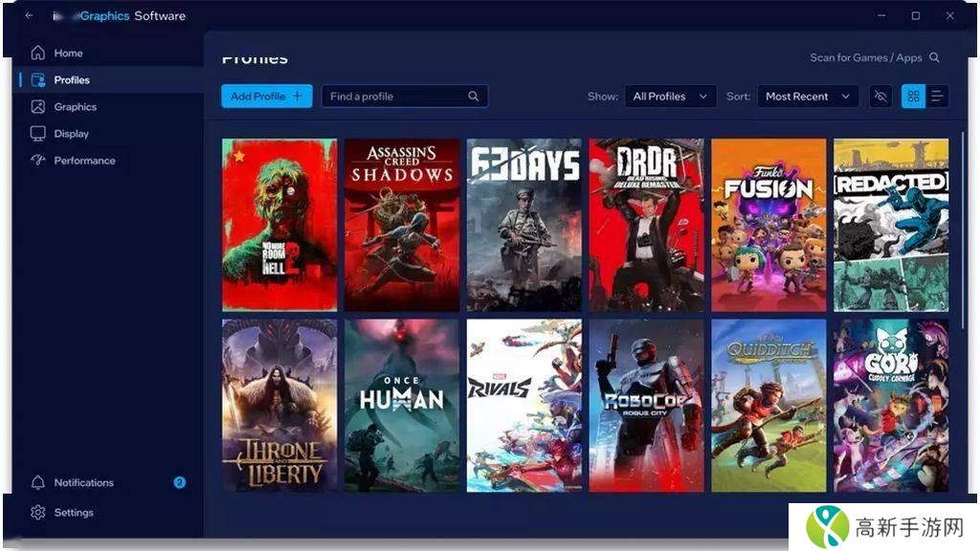Click magnifier icon in profile search box
980x551 pixels.
(474, 97)
